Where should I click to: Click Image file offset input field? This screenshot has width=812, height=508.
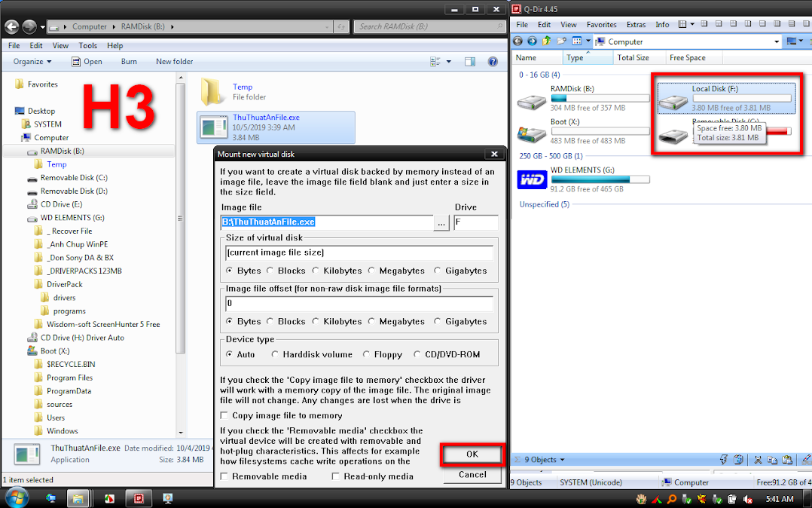(359, 303)
